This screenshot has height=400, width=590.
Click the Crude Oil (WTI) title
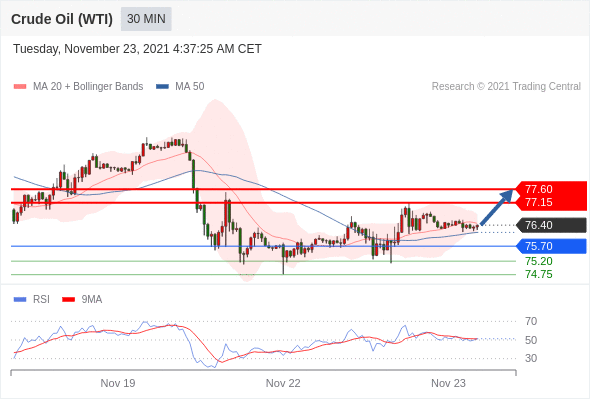(62, 19)
